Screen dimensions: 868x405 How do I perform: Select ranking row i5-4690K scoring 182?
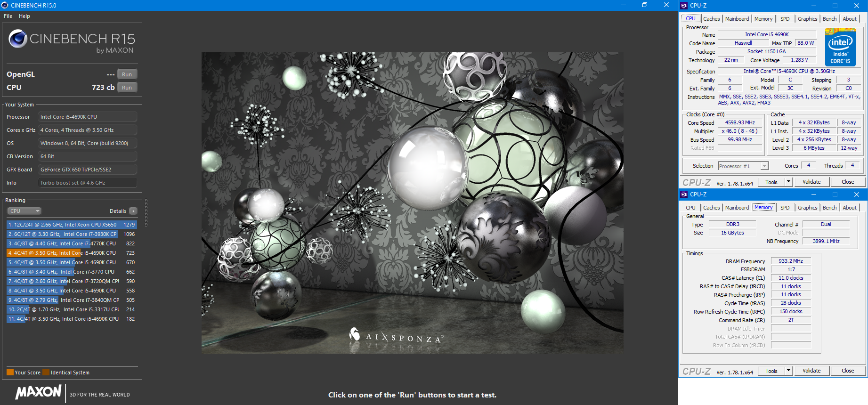pos(72,319)
